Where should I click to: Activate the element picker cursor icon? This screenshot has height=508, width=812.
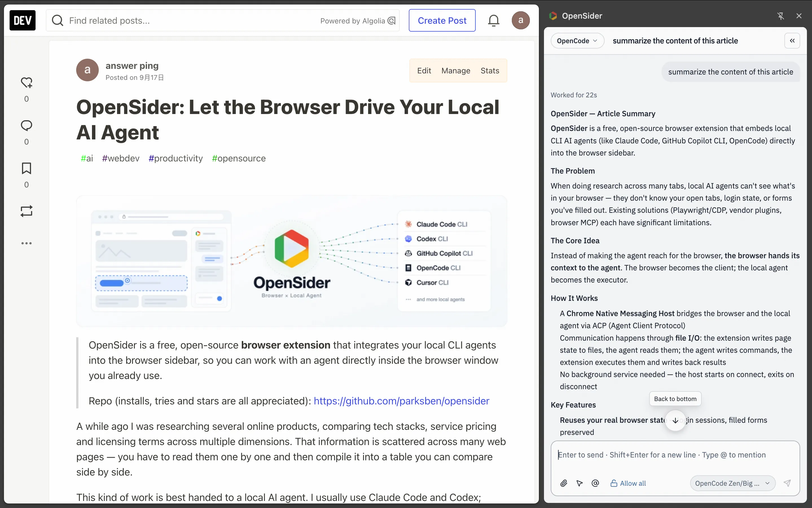tap(580, 483)
